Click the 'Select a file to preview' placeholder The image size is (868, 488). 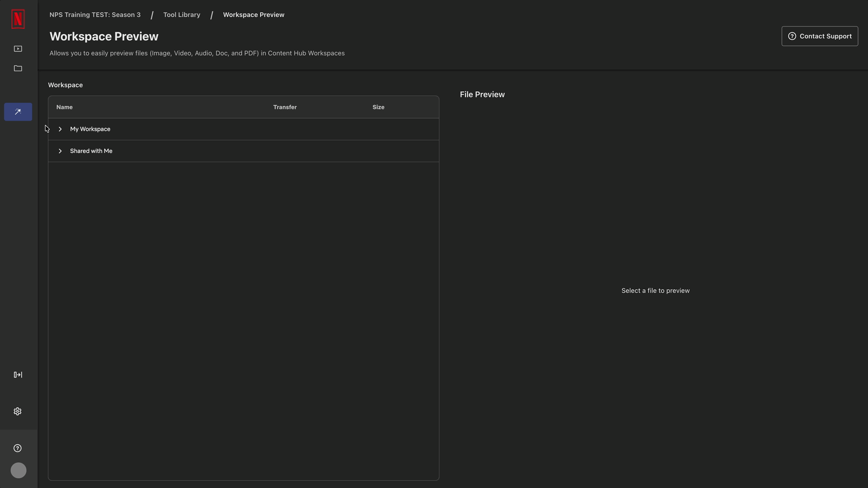(656, 291)
